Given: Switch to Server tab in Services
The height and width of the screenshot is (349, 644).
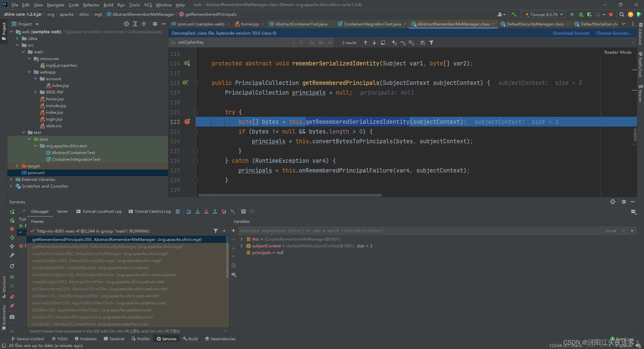Looking at the screenshot, I should click(62, 211).
